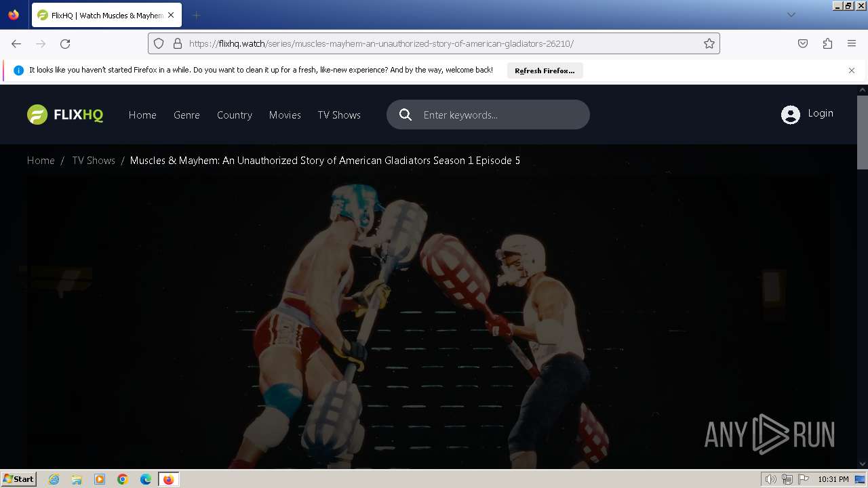The width and height of the screenshot is (868, 488).
Task: Click the padlock site security icon
Action: point(178,43)
